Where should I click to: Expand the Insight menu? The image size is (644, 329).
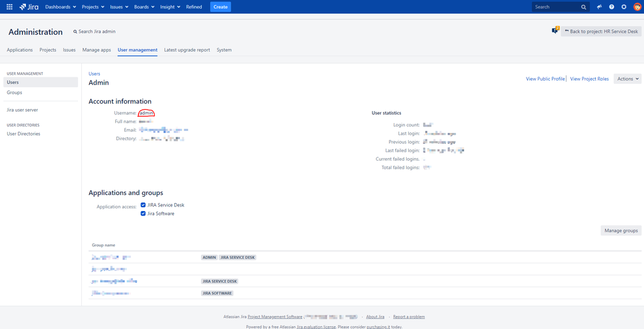tap(170, 7)
